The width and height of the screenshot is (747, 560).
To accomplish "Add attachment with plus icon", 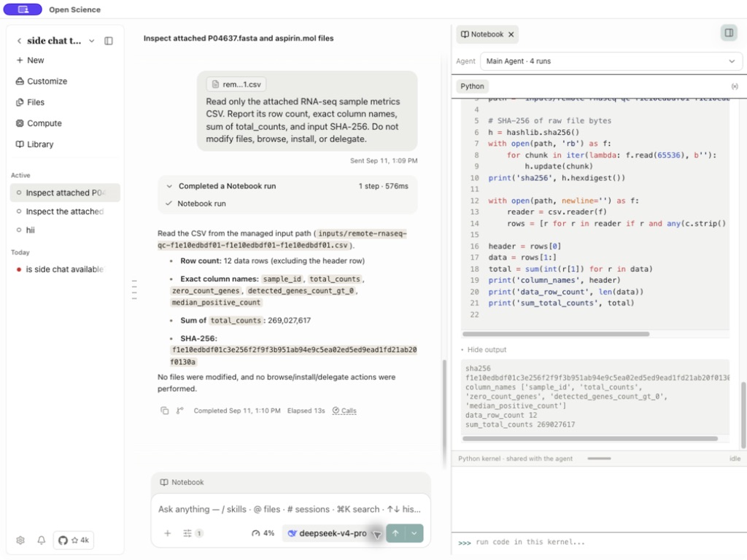I will 167,534.
